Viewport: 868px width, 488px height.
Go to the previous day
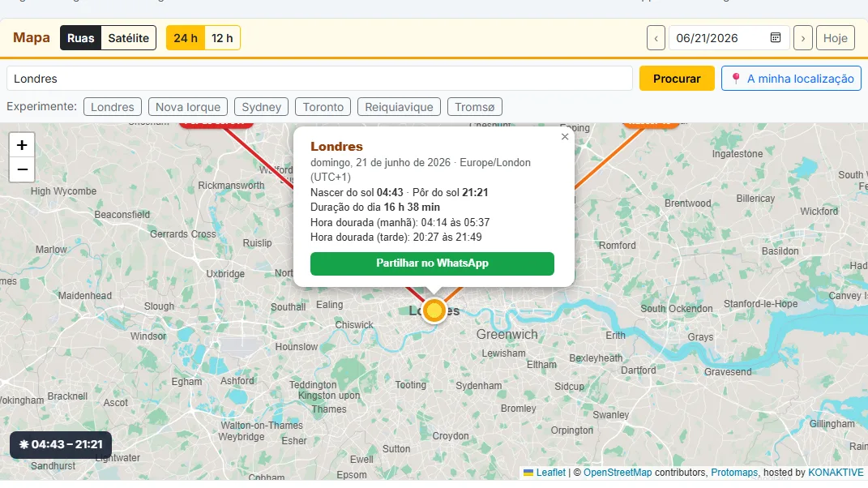[656, 38]
